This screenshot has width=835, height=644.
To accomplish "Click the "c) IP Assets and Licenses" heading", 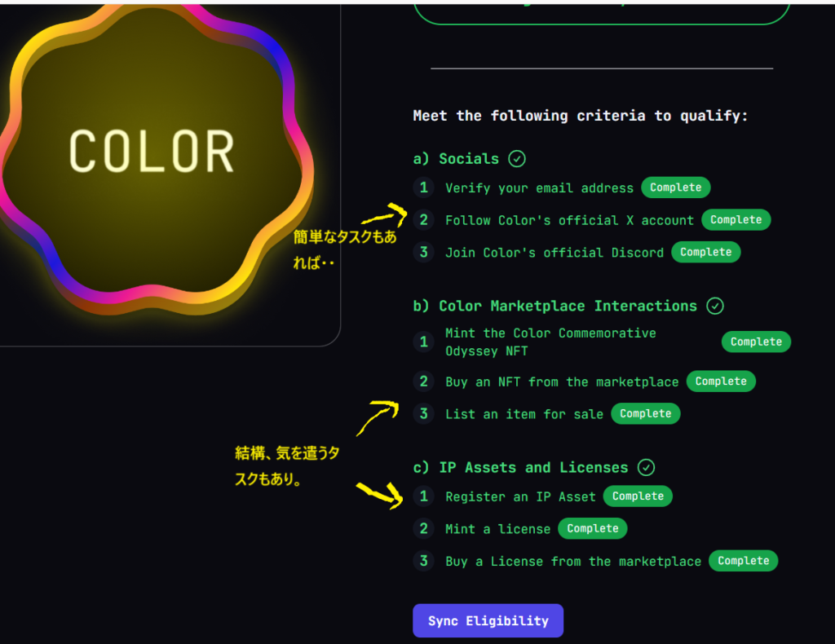I will (x=521, y=468).
